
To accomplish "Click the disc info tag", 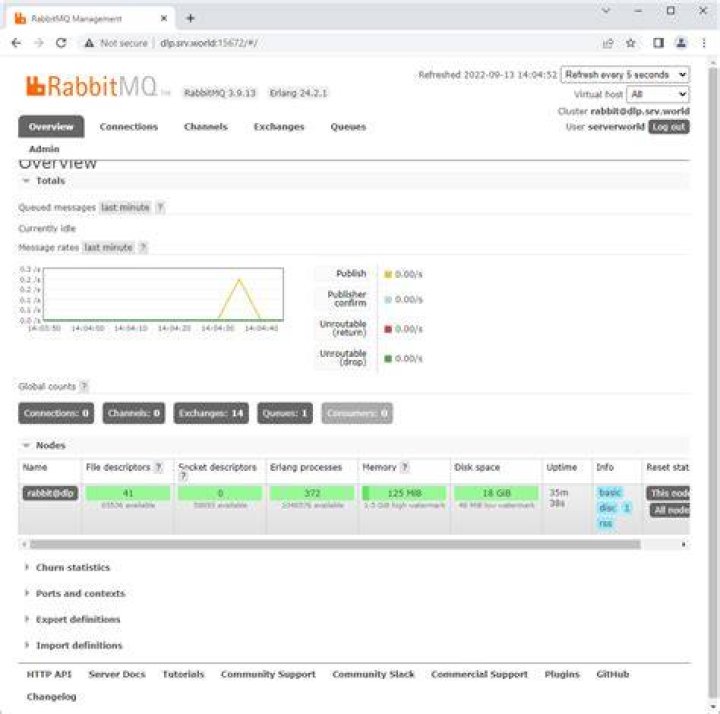I will tap(608, 508).
